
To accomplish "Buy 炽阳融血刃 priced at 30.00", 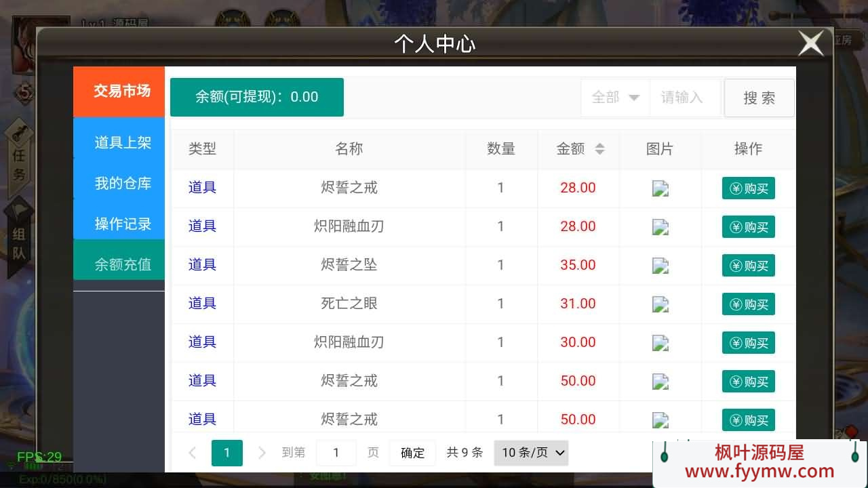I will 748,343.
